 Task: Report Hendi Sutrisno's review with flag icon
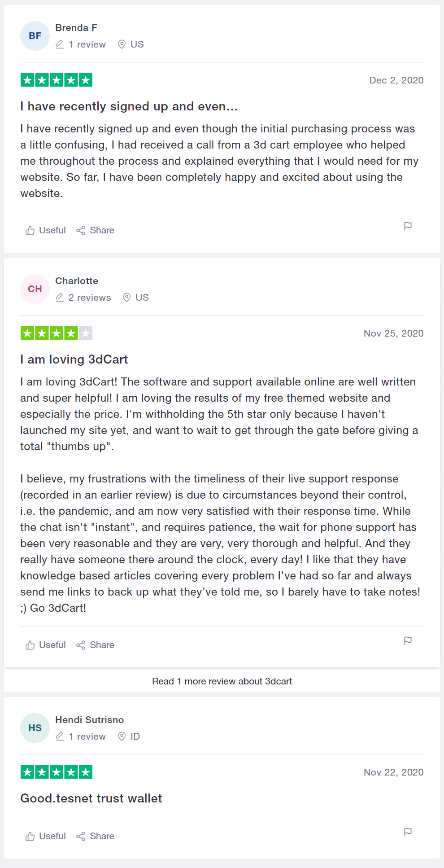[x=408, y=832]
